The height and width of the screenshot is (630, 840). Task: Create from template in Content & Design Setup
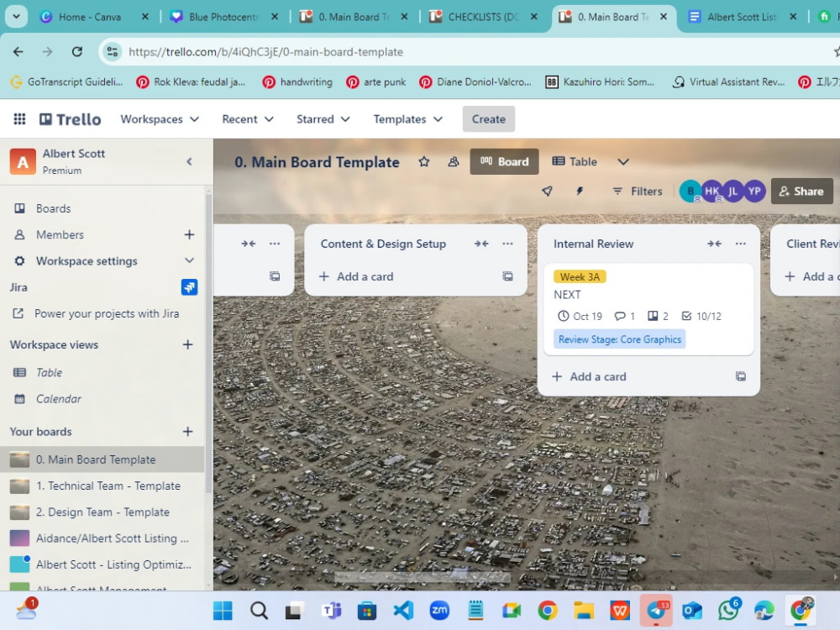pyautogui.click(x=507, y=276)
